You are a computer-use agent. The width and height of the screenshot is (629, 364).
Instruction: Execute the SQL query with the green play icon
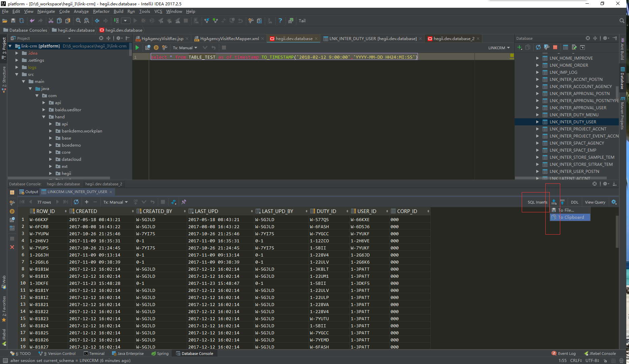(137, 48)
